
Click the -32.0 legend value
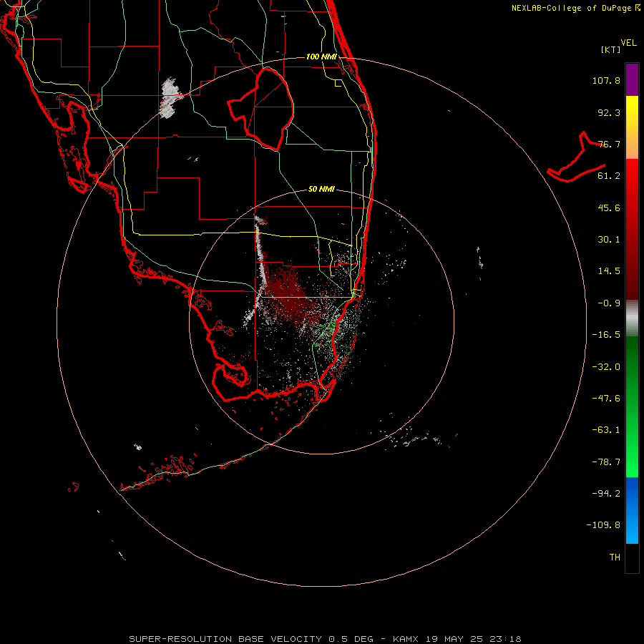606,367
